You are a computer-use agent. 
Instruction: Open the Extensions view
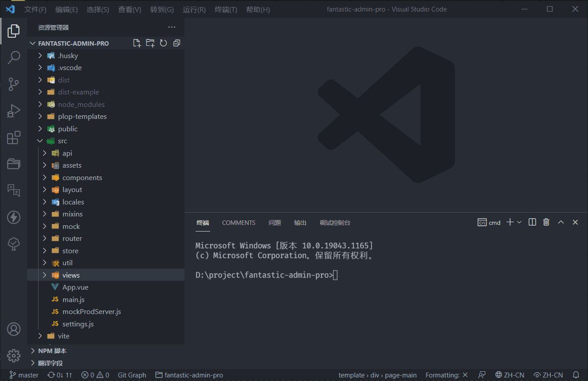[14, 137]
